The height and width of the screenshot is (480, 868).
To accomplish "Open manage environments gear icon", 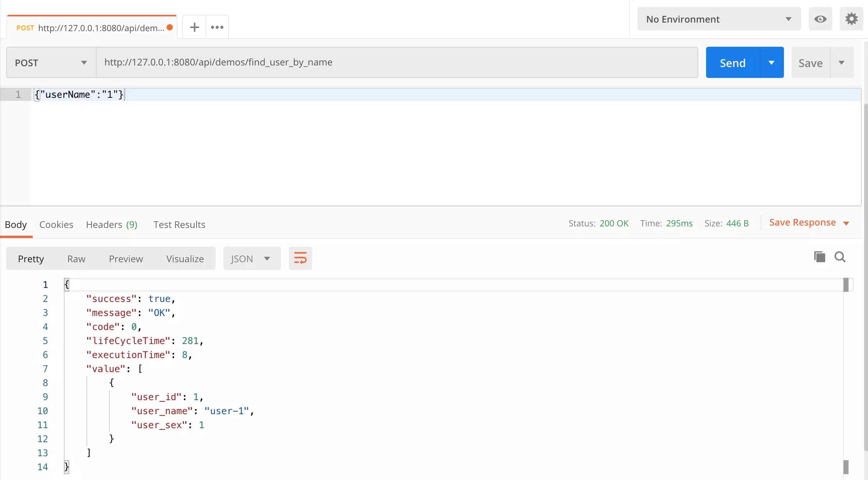I will click(851, 19).
